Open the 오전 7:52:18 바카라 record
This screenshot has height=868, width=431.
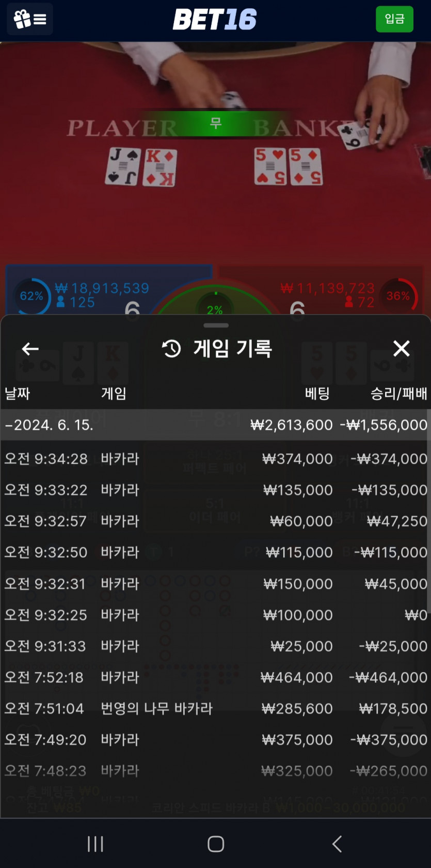pyautogui.click(x=215, y=677)
